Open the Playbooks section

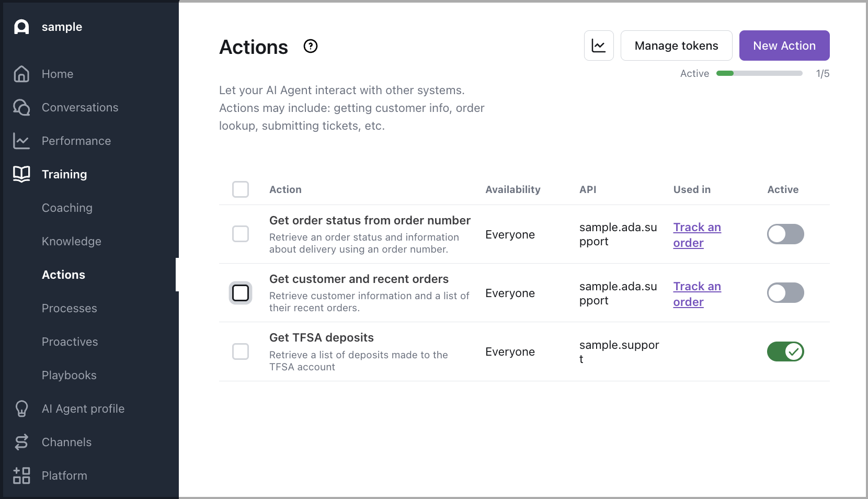69,375
